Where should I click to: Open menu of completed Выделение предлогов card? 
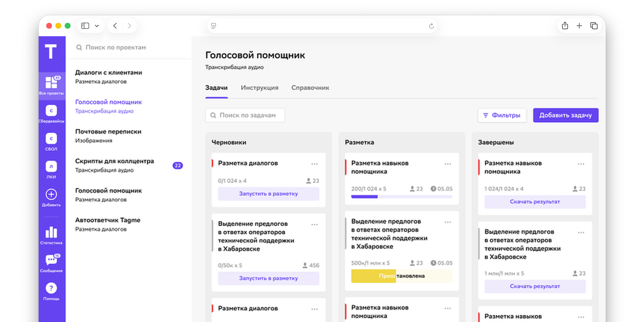point(581,232)
